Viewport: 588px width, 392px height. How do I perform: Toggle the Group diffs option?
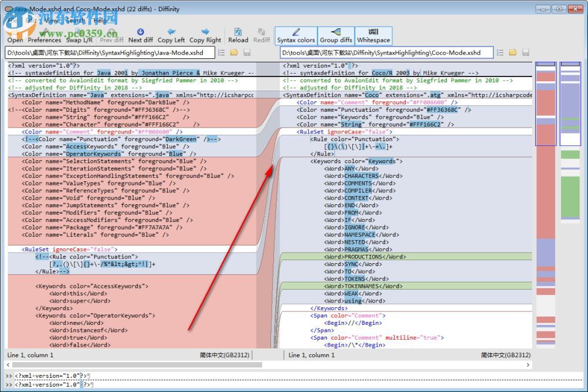[336, 35]
